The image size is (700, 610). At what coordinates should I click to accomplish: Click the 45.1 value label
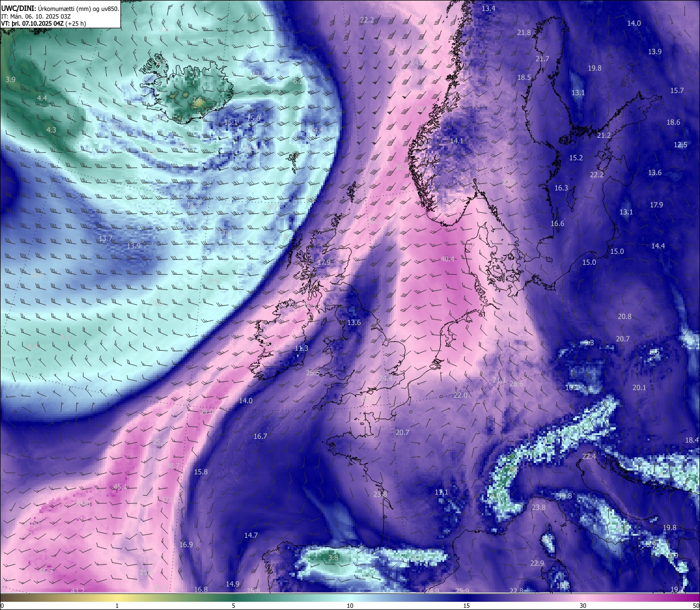coord(120,486)
